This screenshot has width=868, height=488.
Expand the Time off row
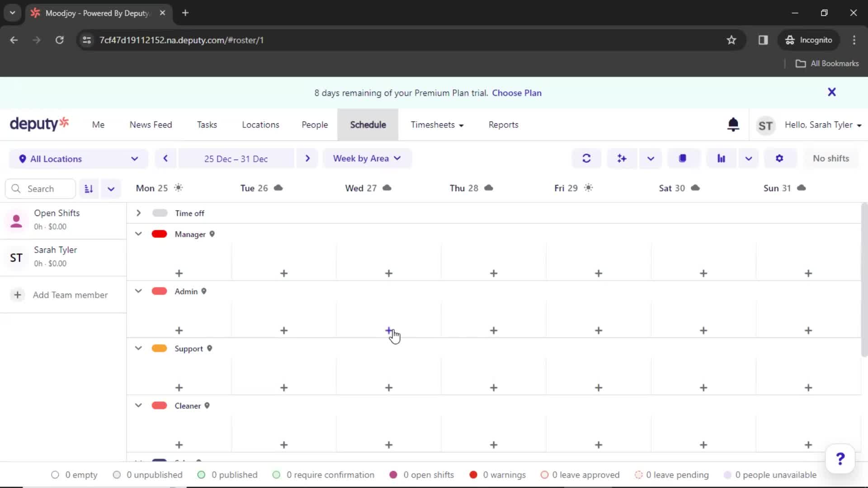pyautogui.click(x=138, y=213)
